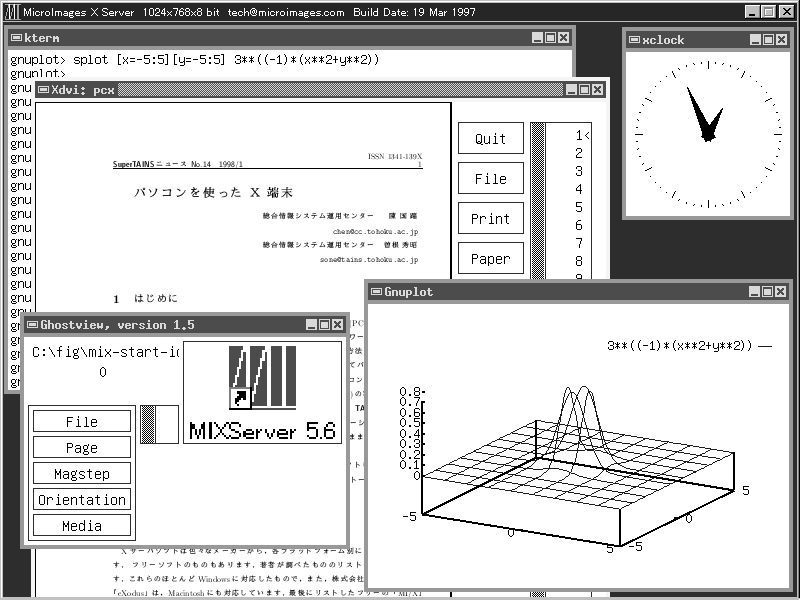This screenshot has height=600, width=800.
Task: Maximize the MicroImages X Server window
Action: pos(769,12)
